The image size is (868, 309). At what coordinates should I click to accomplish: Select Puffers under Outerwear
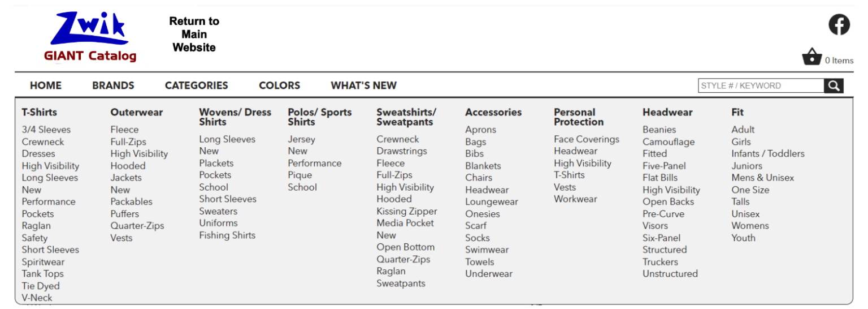coord(125,213)
